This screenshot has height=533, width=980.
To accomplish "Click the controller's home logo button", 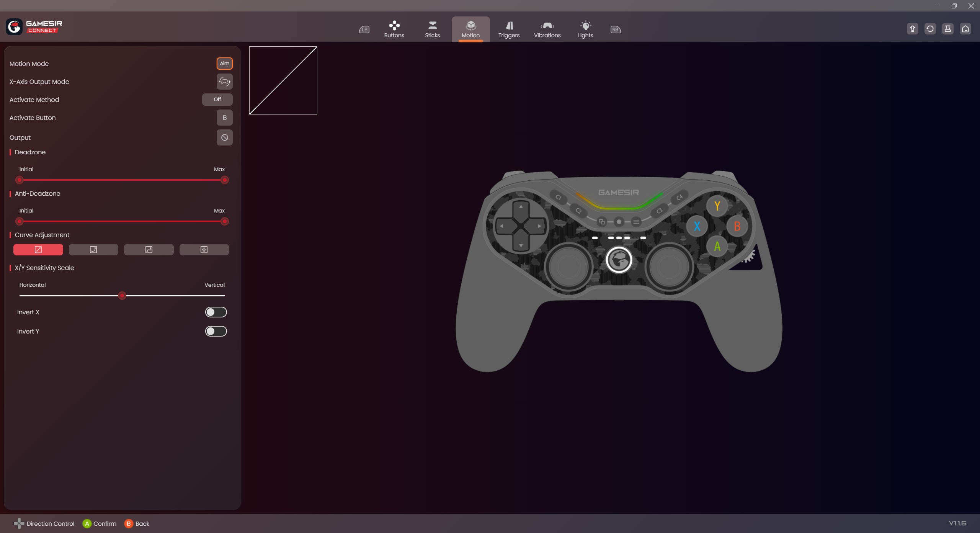I will (619, 260).
